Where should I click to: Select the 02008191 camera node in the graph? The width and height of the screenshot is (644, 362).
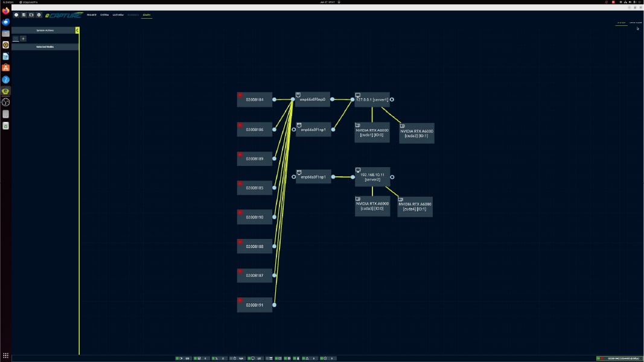[254, 305]
